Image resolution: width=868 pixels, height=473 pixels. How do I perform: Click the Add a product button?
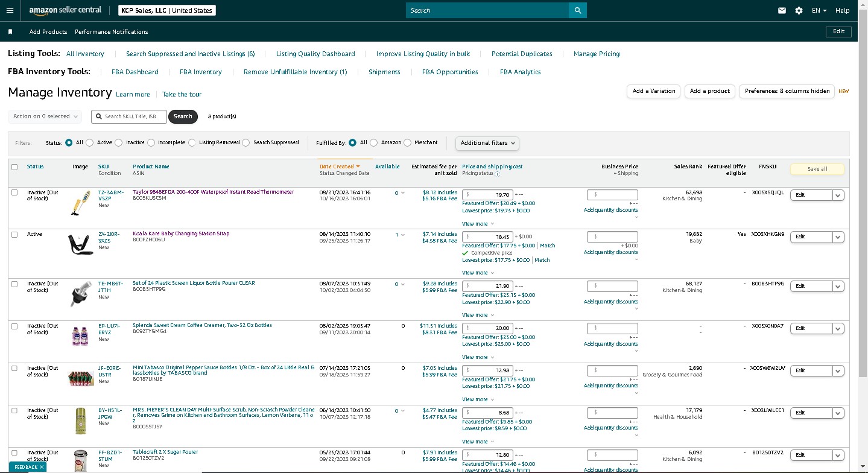(x=709, y=91)
